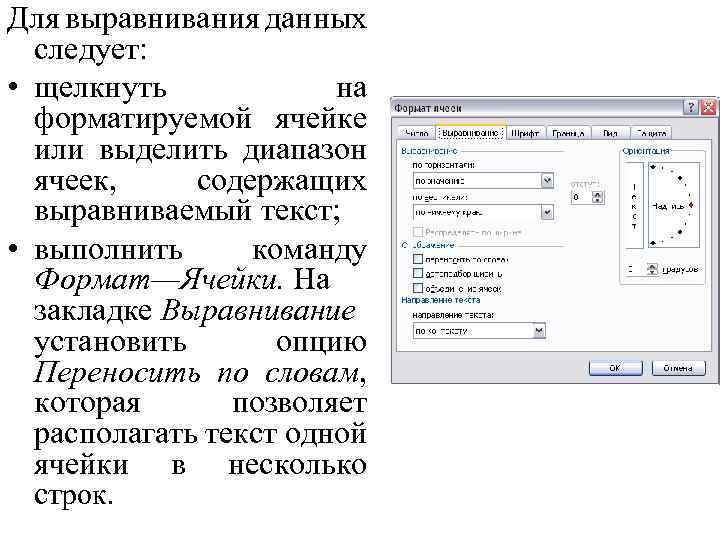
Task: Toggle the Автоподбор ширины checkbox
Action: click(x=418, y=274)
